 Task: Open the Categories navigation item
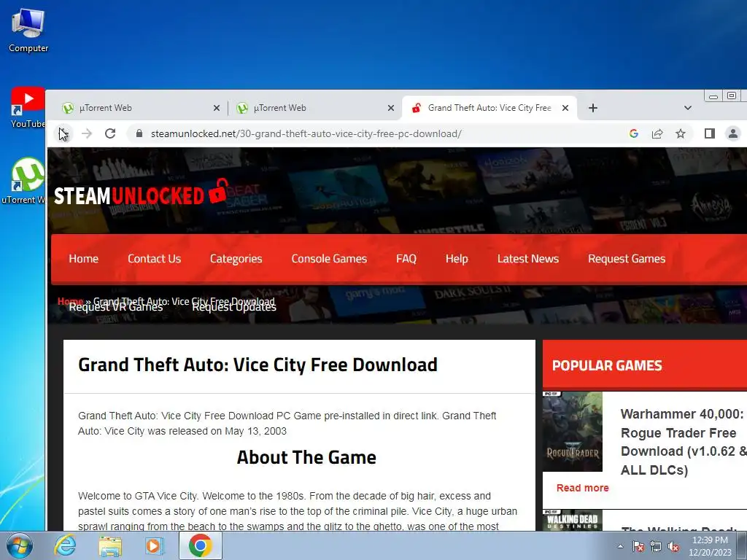236,259
